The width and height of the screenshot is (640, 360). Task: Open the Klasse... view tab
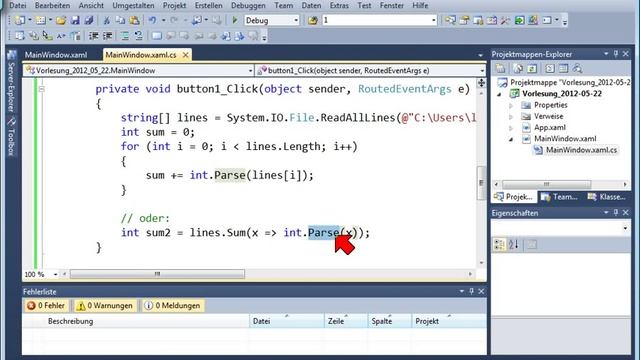pyautogui.click(x=607, y=197)
